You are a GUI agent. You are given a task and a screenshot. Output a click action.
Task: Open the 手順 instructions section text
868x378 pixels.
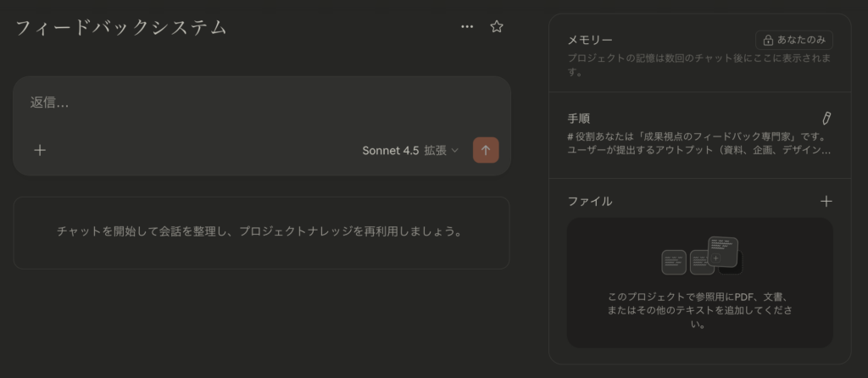[x=699, y=143]
